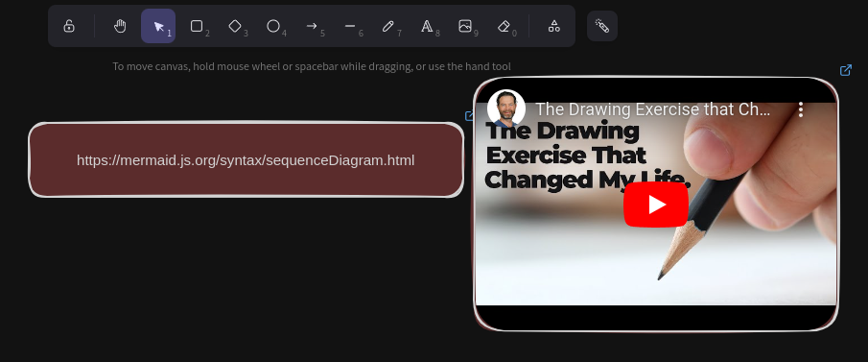Select the Text tool
The image size is (868, 362).
[x=427, y=26]
